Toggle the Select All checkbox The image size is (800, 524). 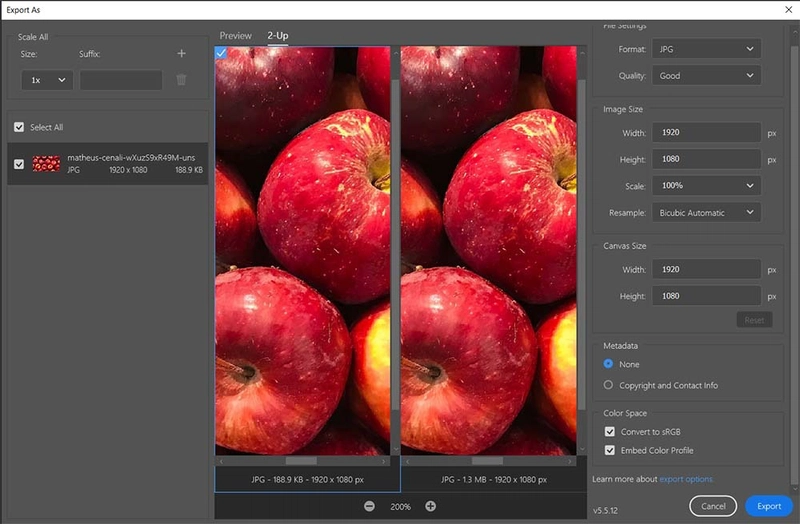point(19,127)
